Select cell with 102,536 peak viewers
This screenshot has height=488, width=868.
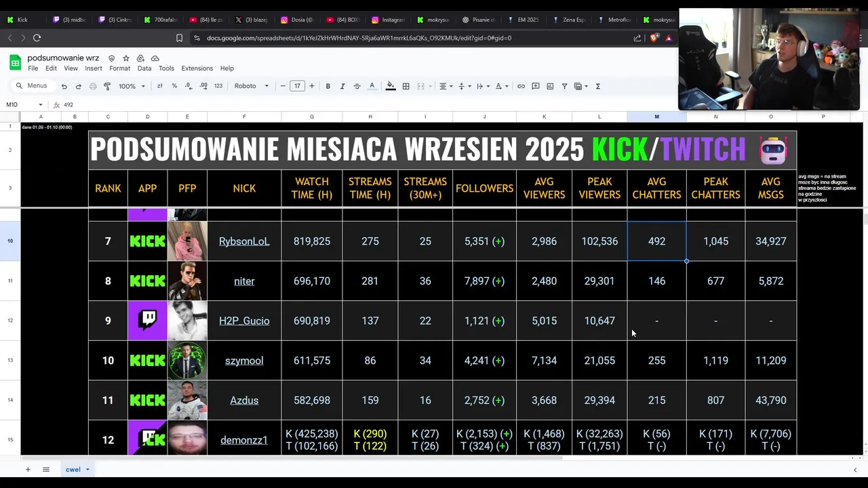tap(599, 241)
